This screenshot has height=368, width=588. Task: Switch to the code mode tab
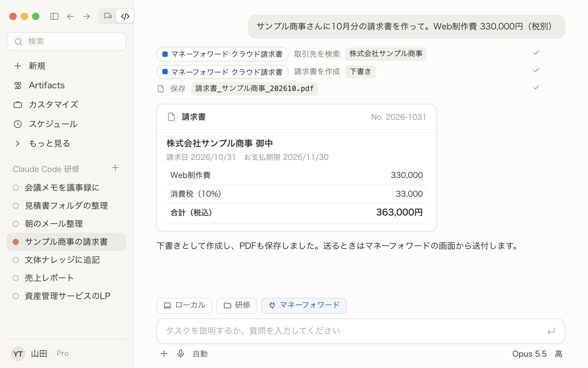pyautogui.click(x=125, y=16)
